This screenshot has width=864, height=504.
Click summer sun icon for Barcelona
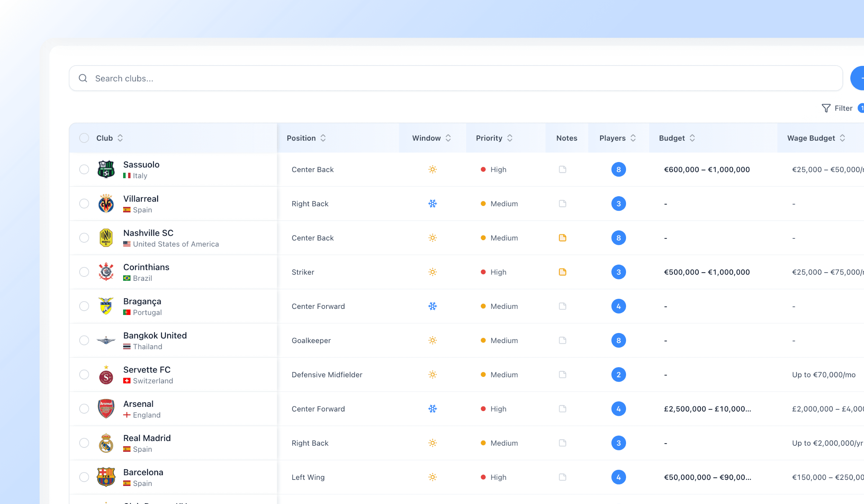pyautogui.click(x=432, y=477)
